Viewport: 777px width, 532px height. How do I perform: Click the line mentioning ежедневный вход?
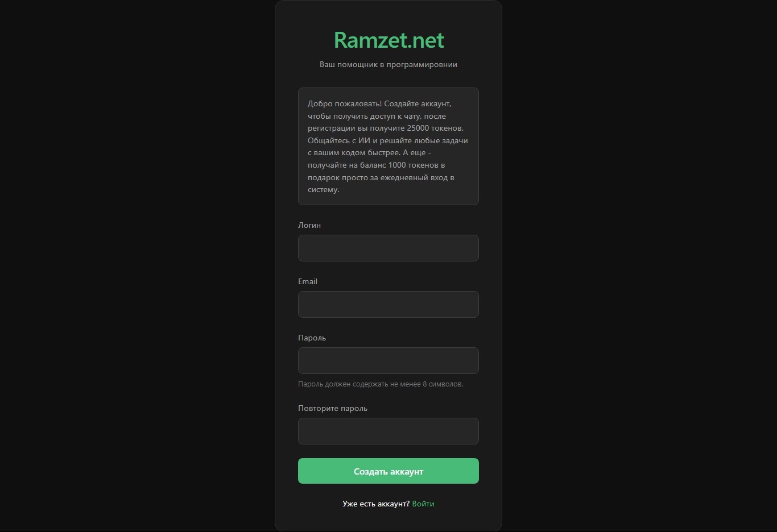[x=381, y=177]
